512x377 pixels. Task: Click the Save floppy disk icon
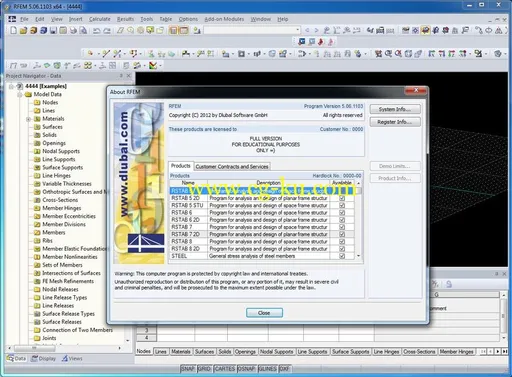[53, 31]
